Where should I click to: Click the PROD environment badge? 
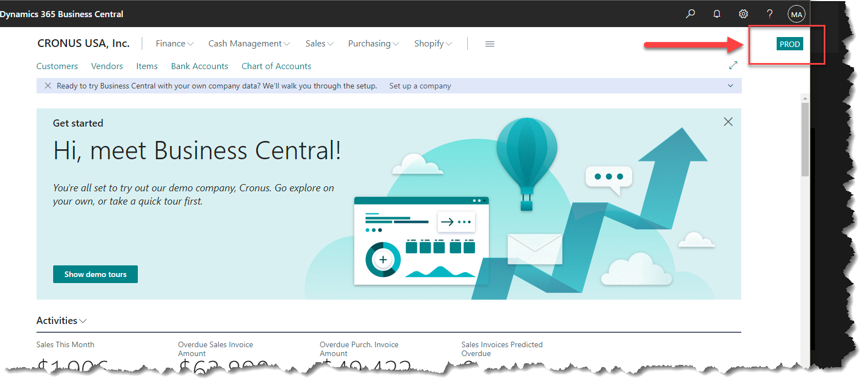(789, 44)
